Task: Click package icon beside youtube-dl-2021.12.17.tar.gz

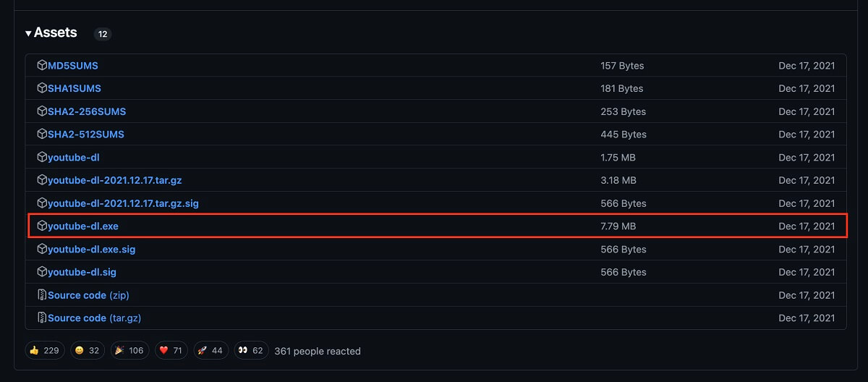Action: click(42, 180)
